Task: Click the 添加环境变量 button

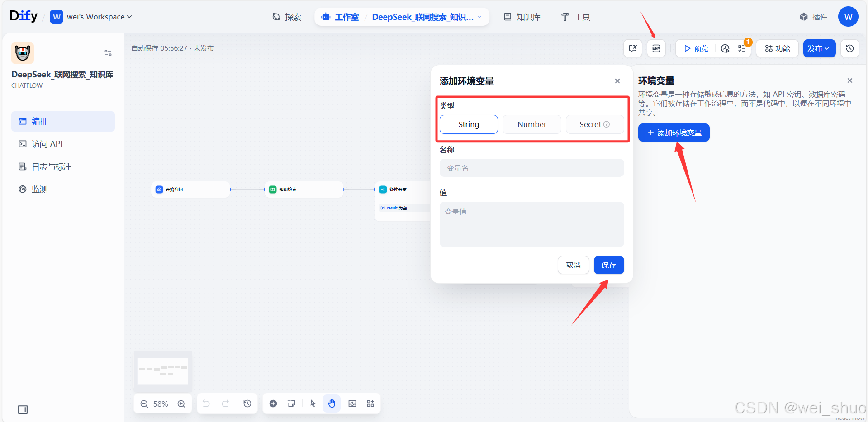Action: click(674, 133)
